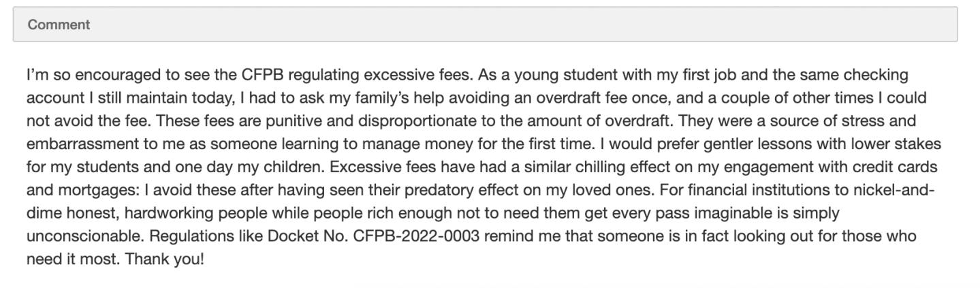Click the phrase 'nickel-and-' at line end
This screenshot has height=288, width=980.
902,190
